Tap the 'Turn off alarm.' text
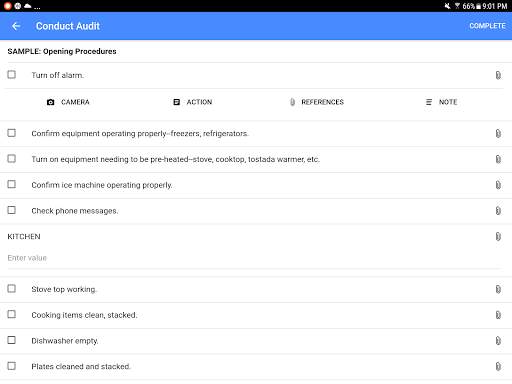 57,75
